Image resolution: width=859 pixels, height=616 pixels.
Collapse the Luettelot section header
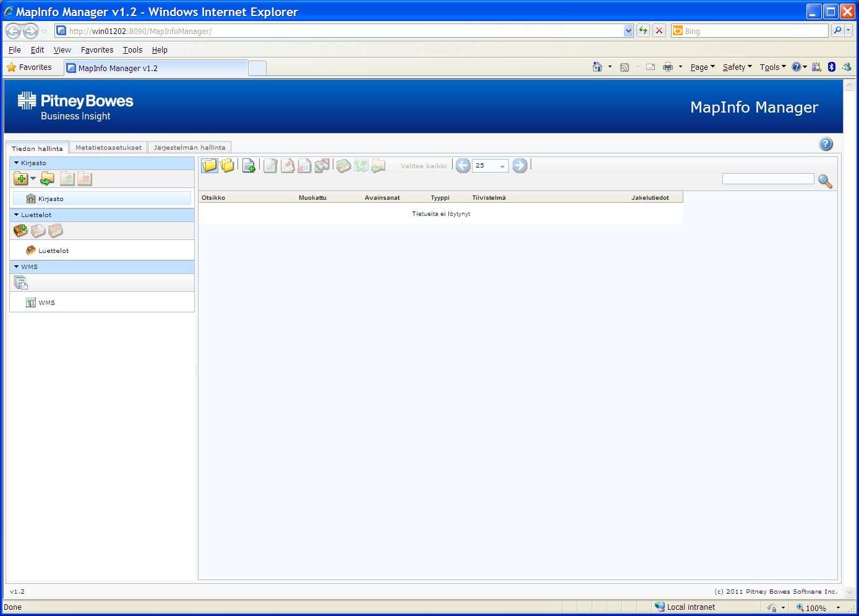102,215
